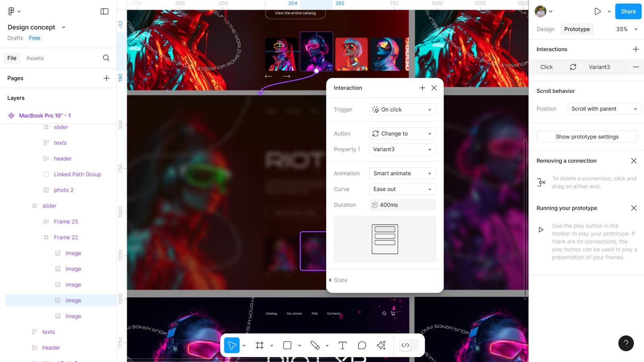Viewport: 644px width, 362px height.
Task: Play the prototype presentation
Action: [x=598, y=11]
